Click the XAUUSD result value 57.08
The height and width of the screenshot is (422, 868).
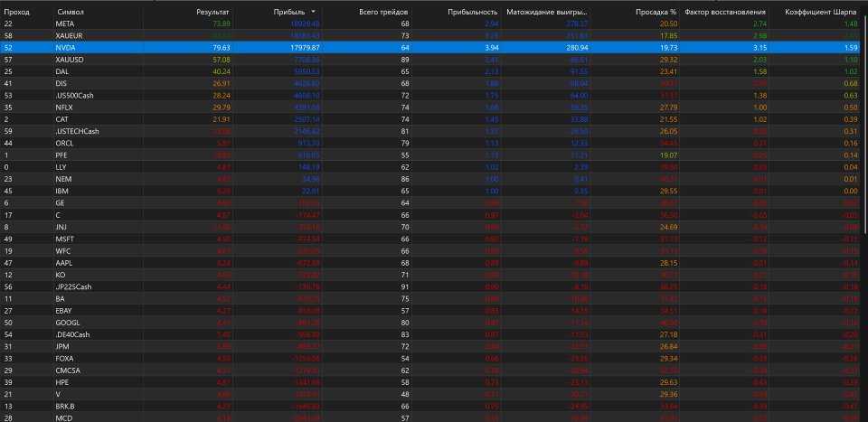pos(222,60)
